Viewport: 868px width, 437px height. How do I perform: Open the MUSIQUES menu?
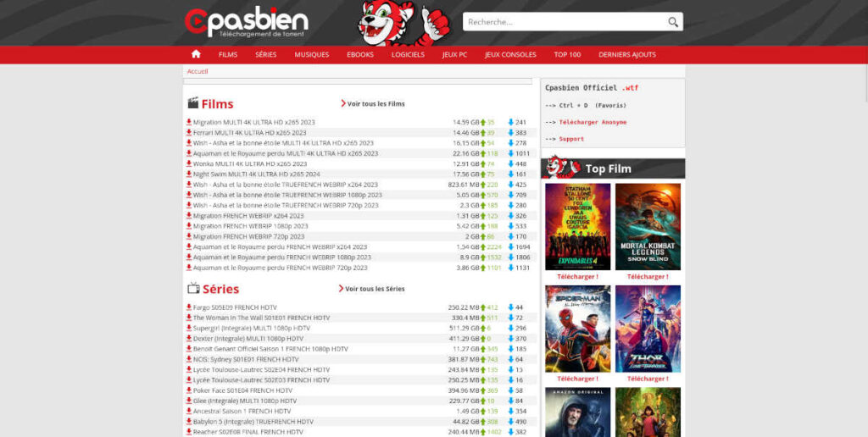(312, 55)
